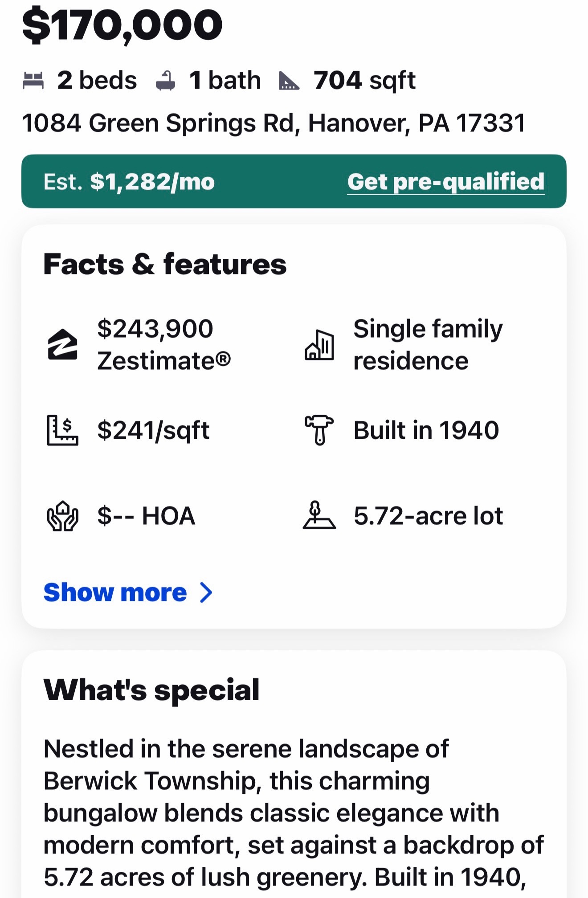Tap the bathtub icon beside 1 bath
This screenshot has height=898, width=588.
166,81
